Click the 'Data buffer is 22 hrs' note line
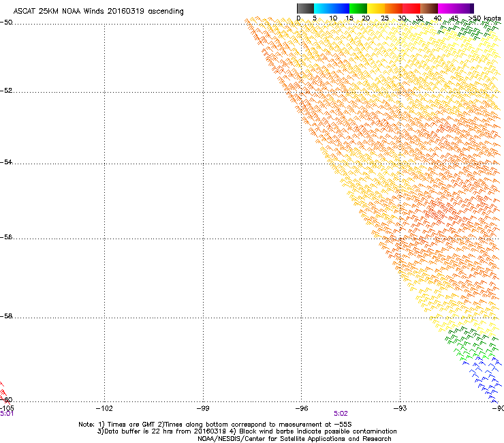Screen dimensions: 504x443 coord(247,431)
